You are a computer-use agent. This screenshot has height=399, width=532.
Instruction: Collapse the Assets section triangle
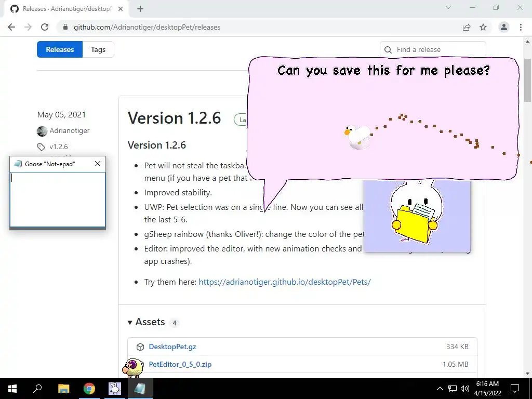point(129,322)
